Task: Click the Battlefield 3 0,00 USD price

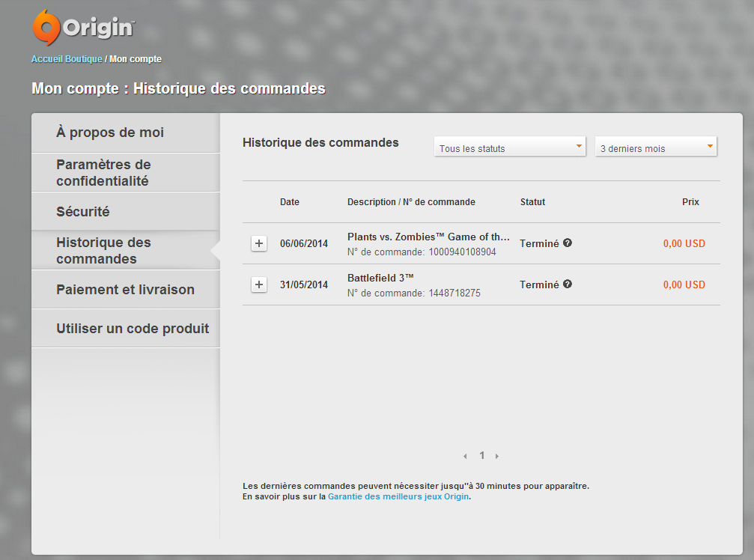Action: tap(684, 285)
